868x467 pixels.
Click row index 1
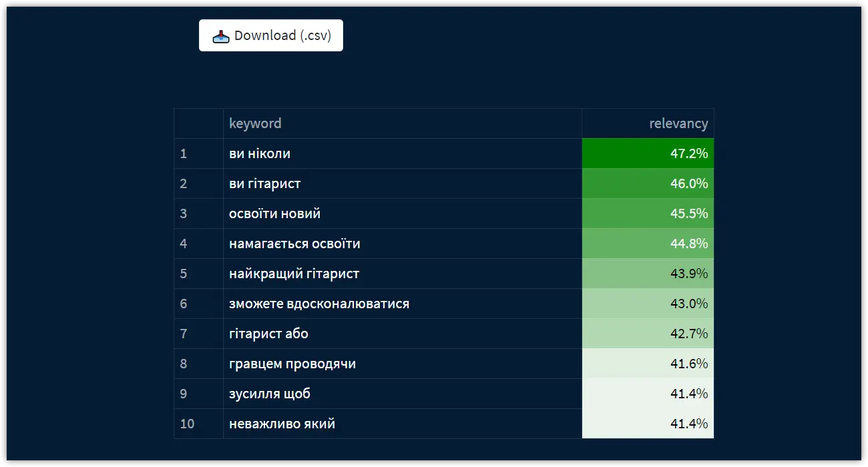(198, 153)
